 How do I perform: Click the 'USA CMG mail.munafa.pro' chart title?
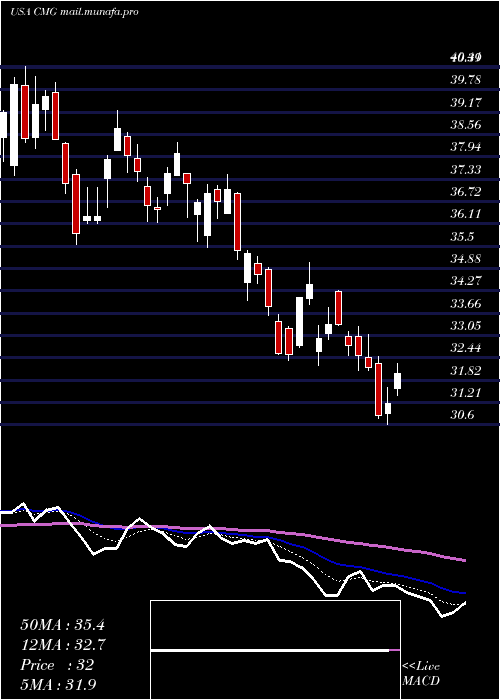74,12
